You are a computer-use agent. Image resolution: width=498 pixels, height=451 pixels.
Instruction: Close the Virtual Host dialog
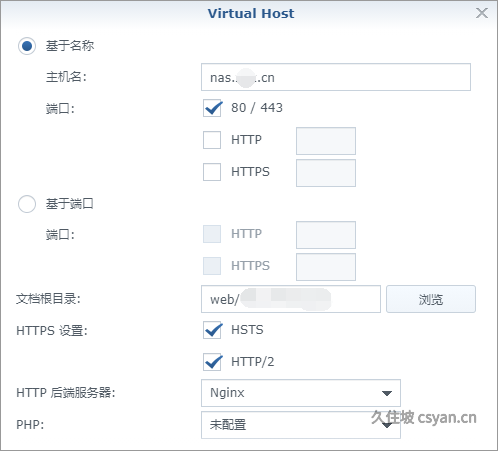[x=482, y=13]
